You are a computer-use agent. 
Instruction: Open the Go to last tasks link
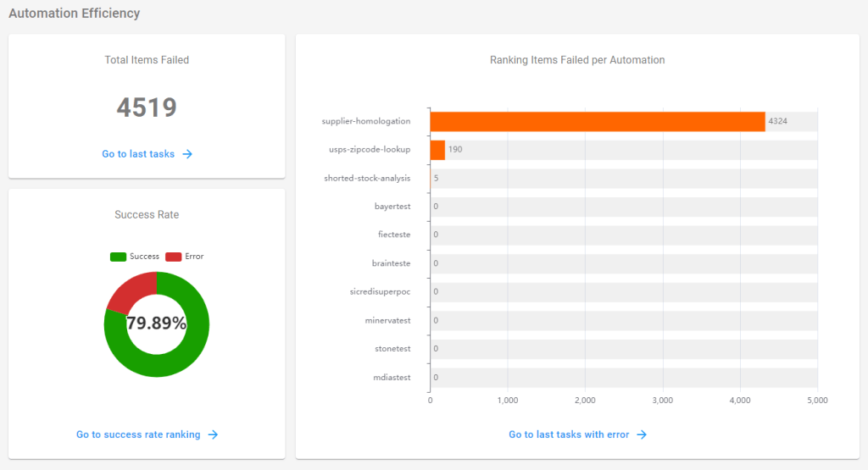coord(138,154)
